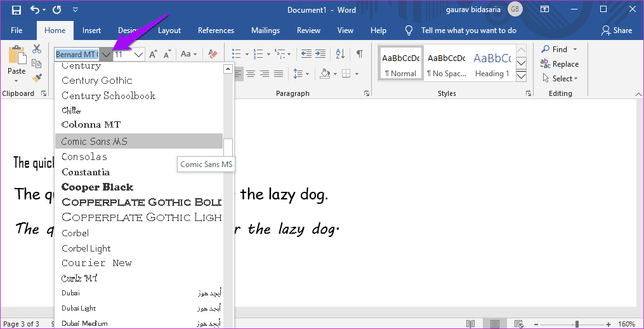Viewport: 644px width, 329px height.
Task: Toggle align left paragraph button
Action: pyautogui.click(x=238, y=74)
